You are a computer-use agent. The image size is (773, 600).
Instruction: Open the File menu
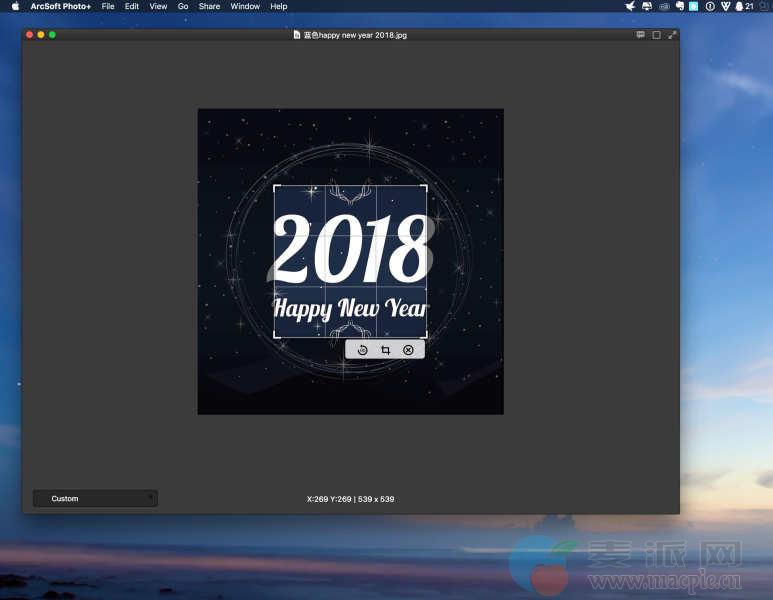click(x=108, y=6)
